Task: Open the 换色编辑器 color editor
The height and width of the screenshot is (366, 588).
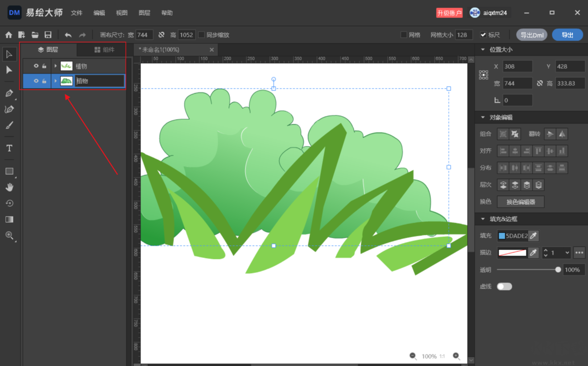Action: (520, 202)
